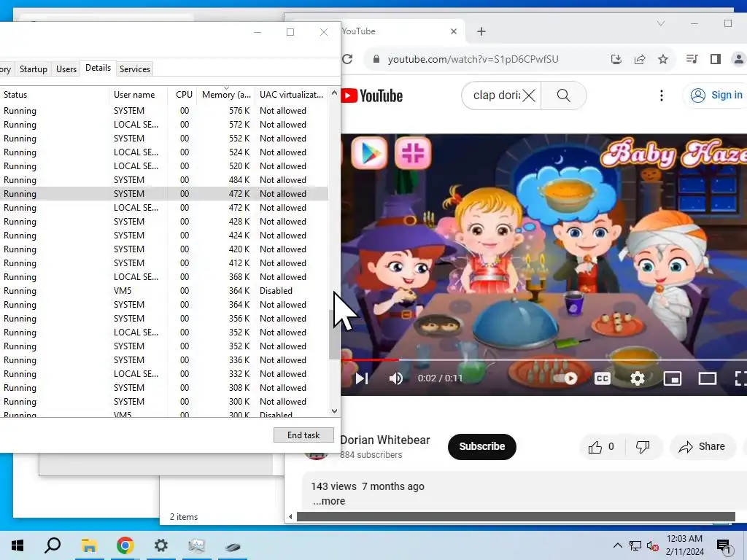747x560 pixels.
Task: Open YouTube settings three-dot menu
Action: point(661,96)
